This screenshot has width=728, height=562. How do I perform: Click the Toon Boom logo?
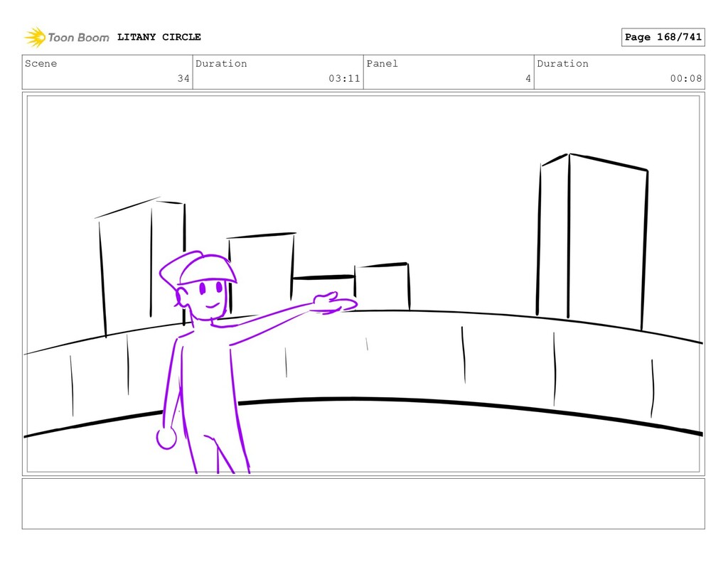(67, 37)
